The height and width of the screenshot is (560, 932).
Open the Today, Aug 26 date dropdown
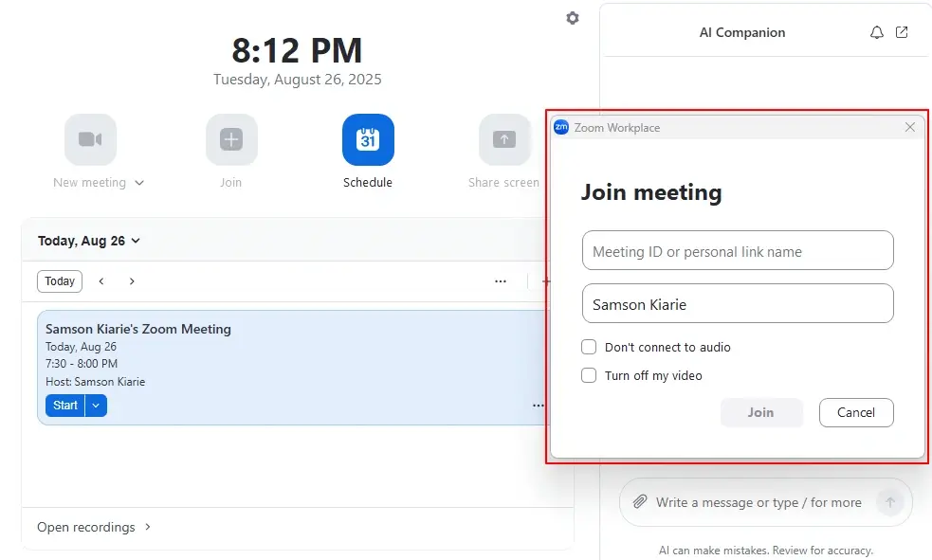tap(89, 241)
